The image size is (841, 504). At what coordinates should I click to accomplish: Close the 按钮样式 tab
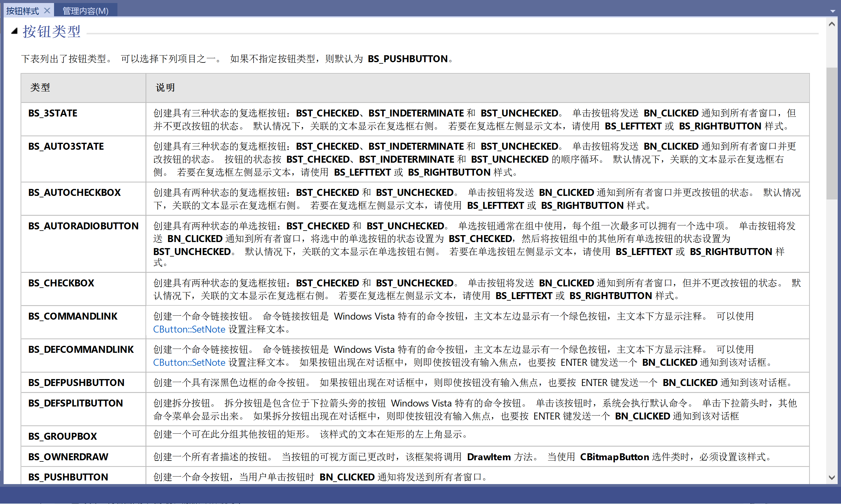coord(47,11)
